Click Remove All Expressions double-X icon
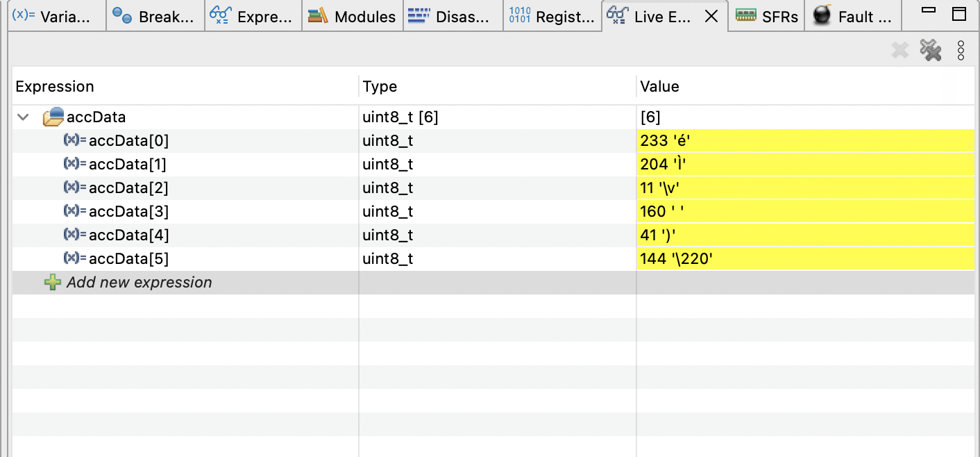 [930, 50]
